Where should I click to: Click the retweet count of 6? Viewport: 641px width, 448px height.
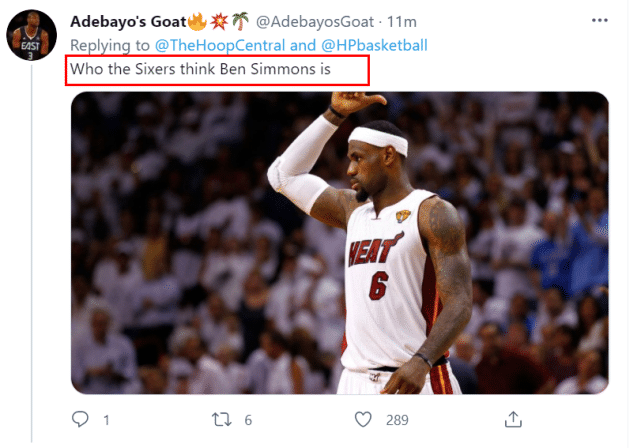pyautogui.click(x=248, y=420)
